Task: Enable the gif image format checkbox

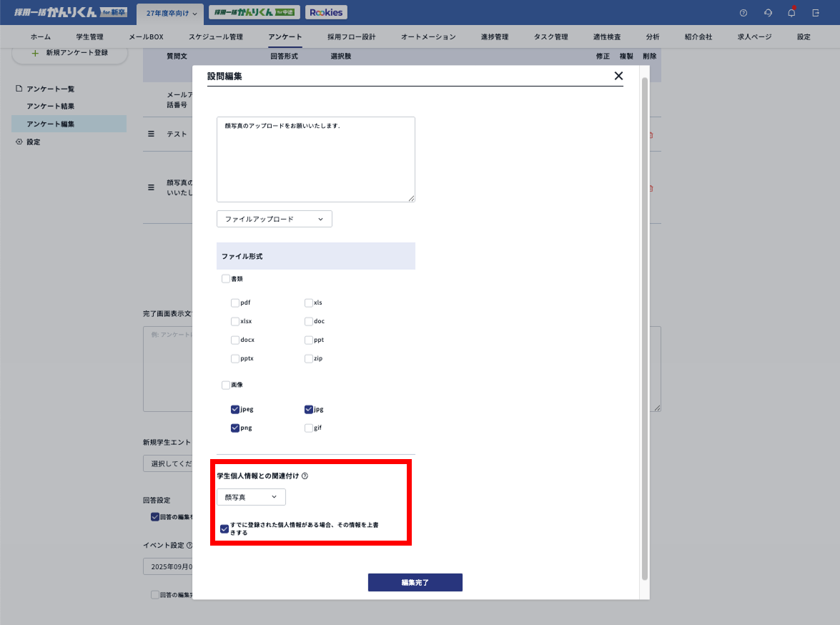Action: coord(309,428)
